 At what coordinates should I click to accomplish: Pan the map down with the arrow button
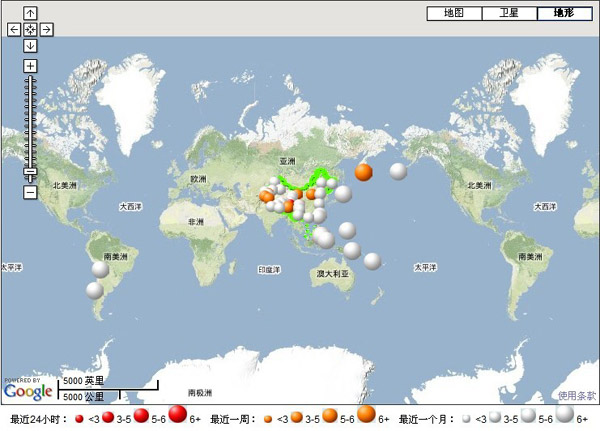30,46
